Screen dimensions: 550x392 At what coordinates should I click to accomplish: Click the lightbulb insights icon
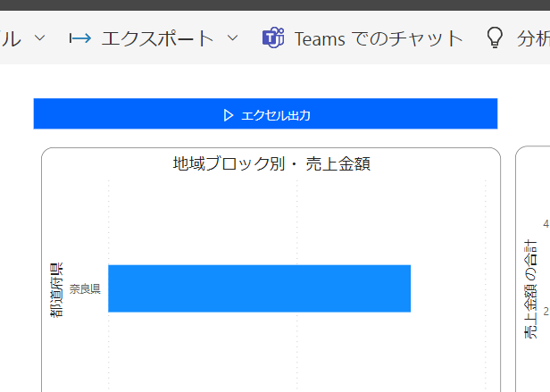point(494,38)
